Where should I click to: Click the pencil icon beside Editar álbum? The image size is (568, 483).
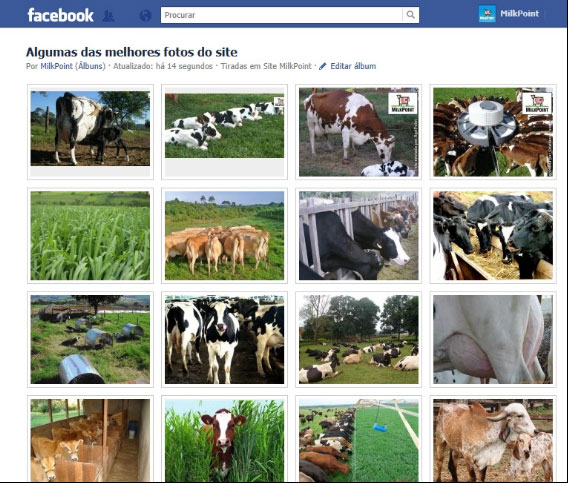pyautogui.click(x=323, y=66)
